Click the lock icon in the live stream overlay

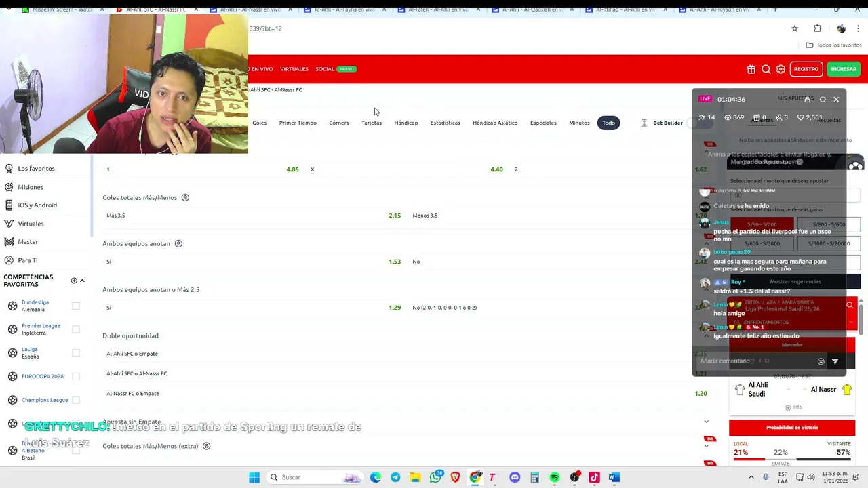(x=808, y=99)
